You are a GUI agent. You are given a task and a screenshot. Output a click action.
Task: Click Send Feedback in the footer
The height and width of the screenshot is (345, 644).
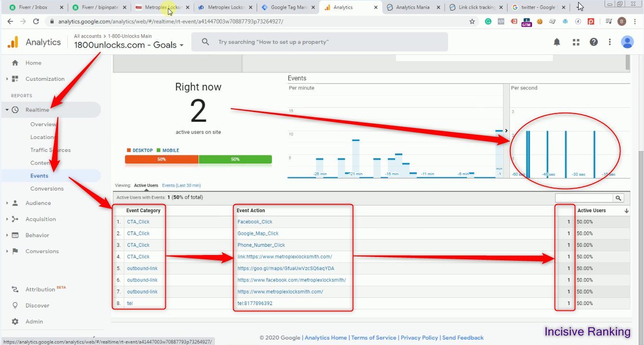(x=463, y=338)
